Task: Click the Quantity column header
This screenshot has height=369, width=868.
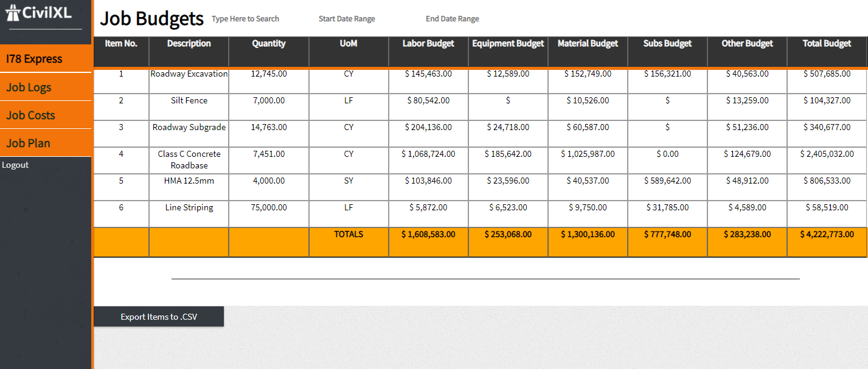Action: click(268, 44)
